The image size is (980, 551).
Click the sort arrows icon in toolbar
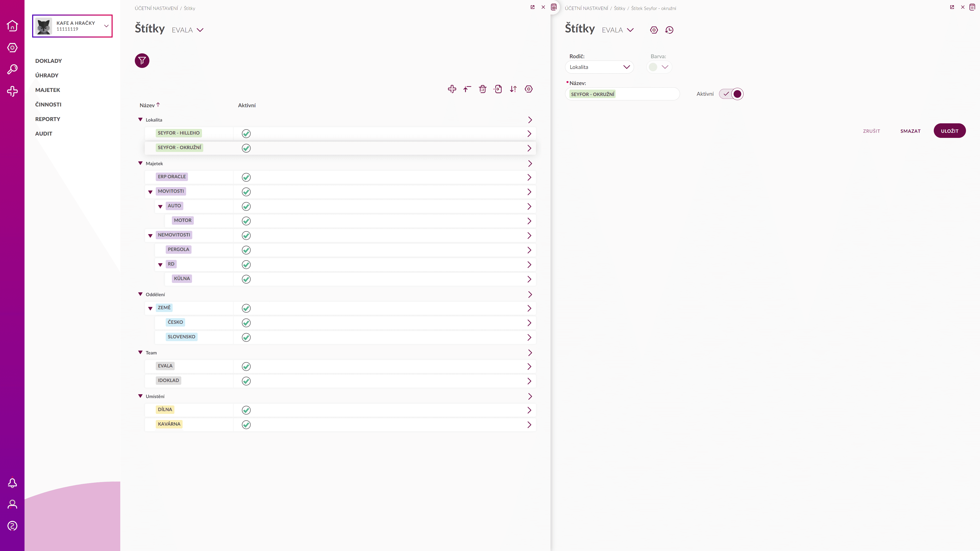(513, 89)
